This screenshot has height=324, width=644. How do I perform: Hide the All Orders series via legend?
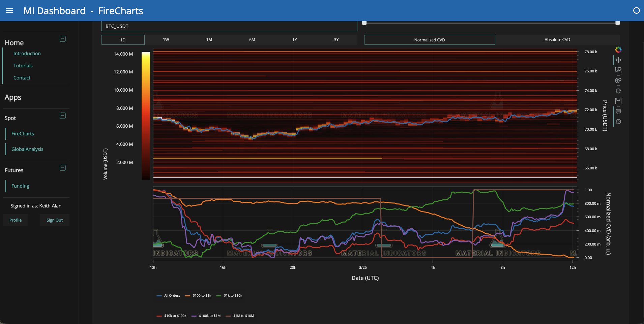(x=172, y=295)
